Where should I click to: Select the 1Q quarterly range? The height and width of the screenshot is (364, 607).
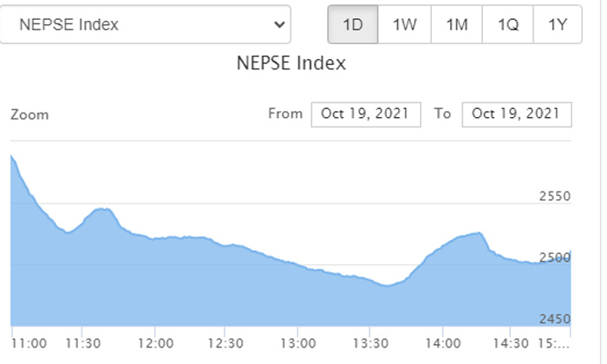point(508,24)
